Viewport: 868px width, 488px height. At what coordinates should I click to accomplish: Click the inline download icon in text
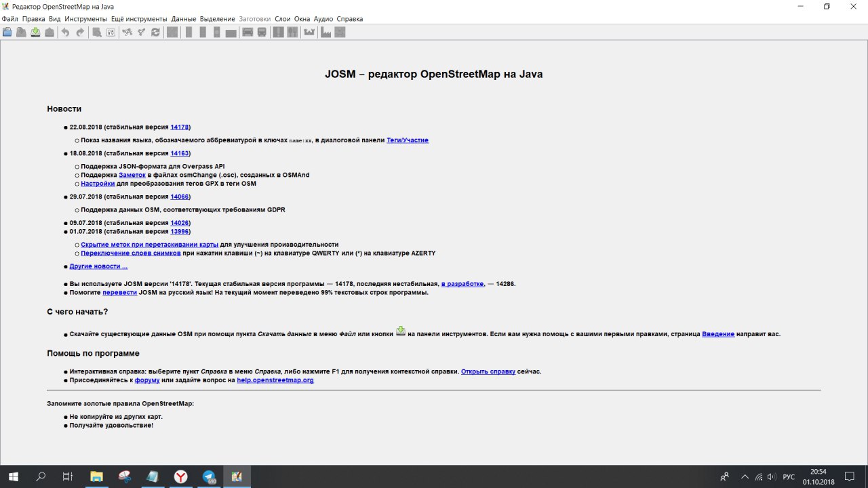tap(401, 331)
